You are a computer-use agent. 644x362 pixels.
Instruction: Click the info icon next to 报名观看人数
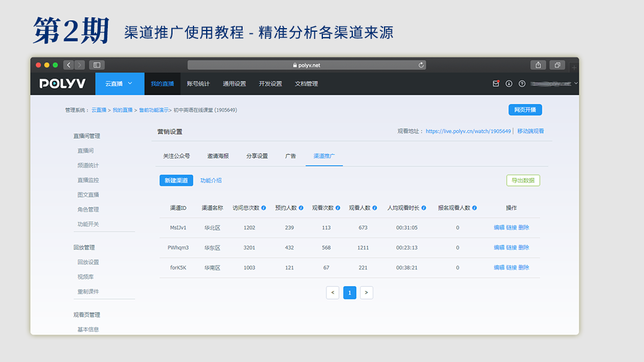474,208
